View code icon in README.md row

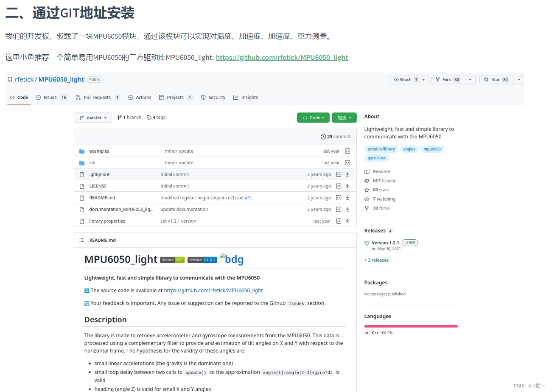click(x=339, y=198)
